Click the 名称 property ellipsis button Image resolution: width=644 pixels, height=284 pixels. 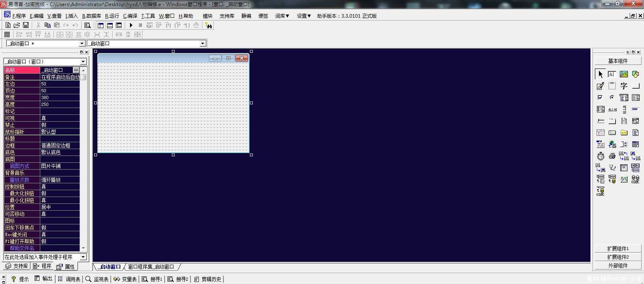[76, 70]
